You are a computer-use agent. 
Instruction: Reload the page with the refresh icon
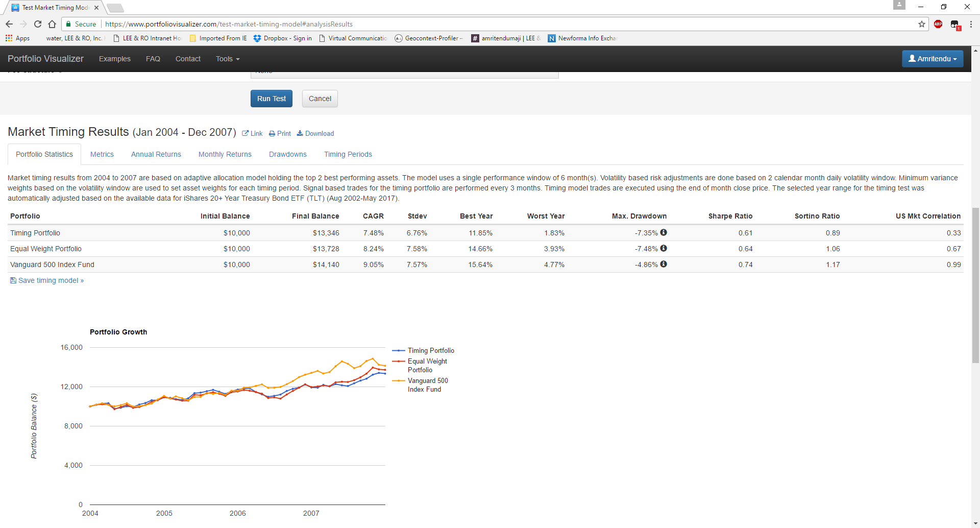[x=38, y=24]
